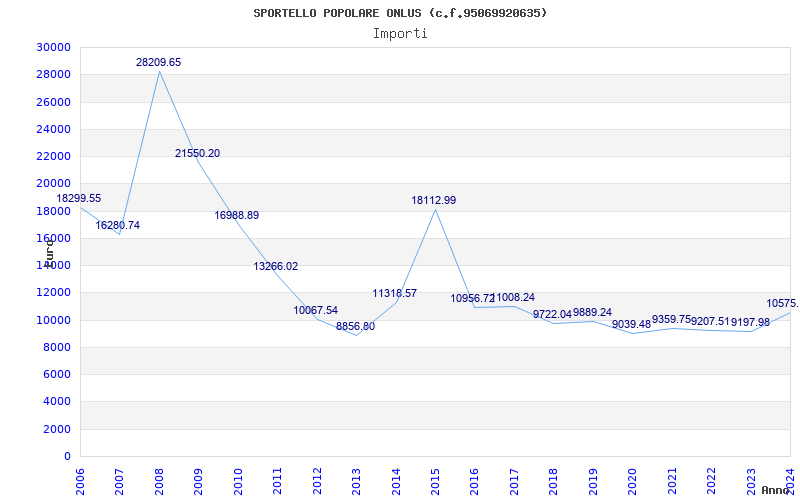
Task: Click y-axis value 30000
Action: pos(54,47)
